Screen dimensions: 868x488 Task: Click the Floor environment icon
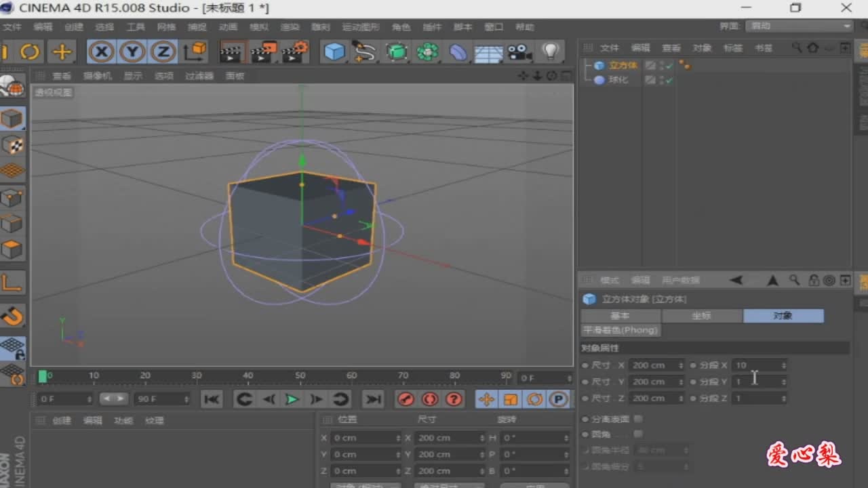[488, 52]
